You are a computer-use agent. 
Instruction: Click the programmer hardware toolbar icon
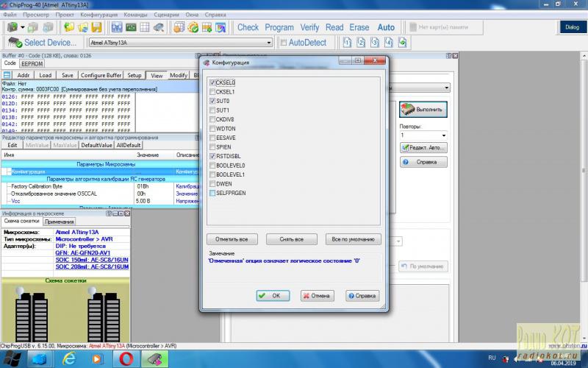(158, 27)
